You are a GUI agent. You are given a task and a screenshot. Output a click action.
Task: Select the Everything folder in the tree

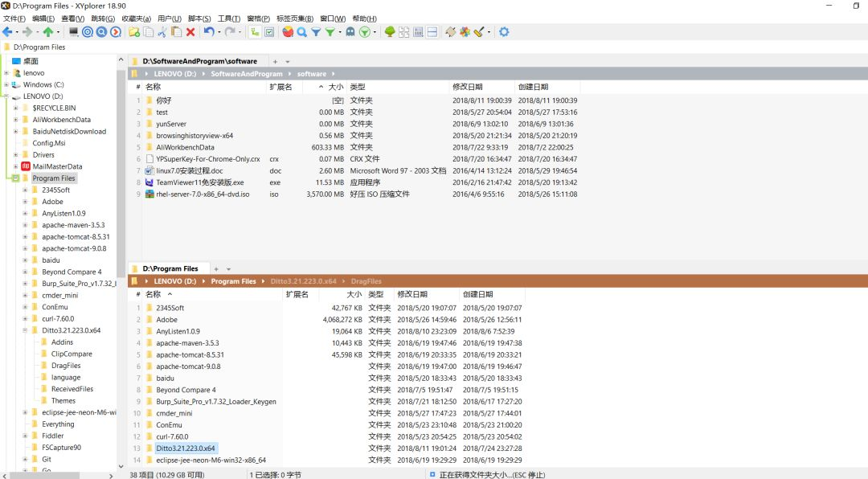[58, 424]
